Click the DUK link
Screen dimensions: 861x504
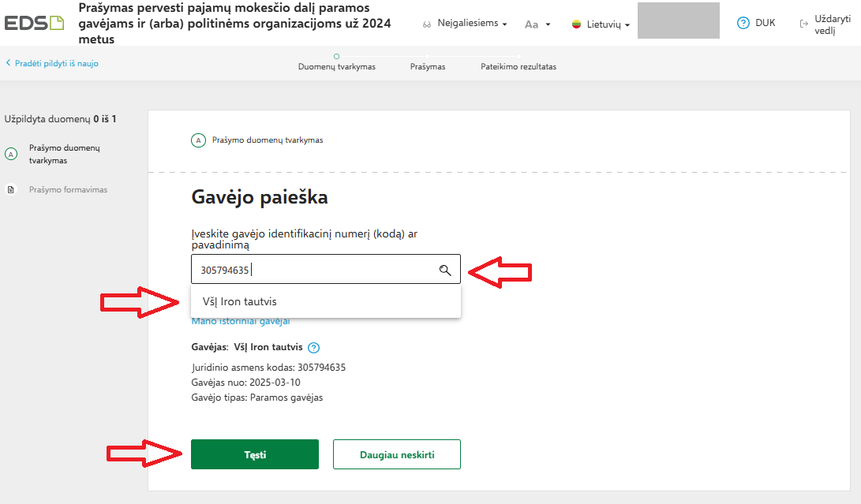click(765, 23)
